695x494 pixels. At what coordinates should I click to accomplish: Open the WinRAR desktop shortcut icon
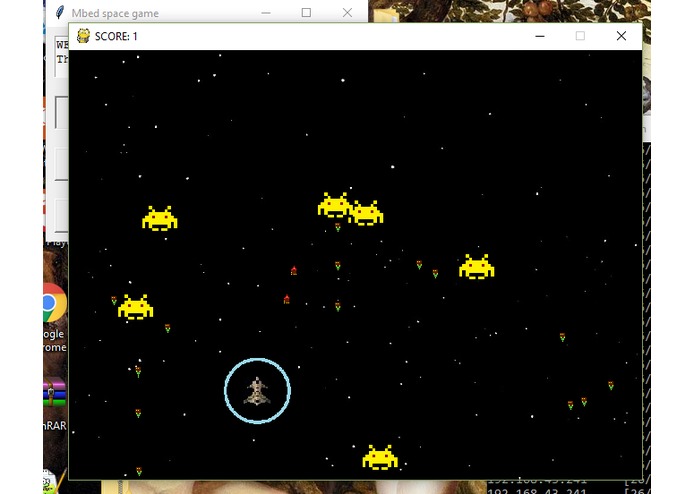[x=55, y=393]
